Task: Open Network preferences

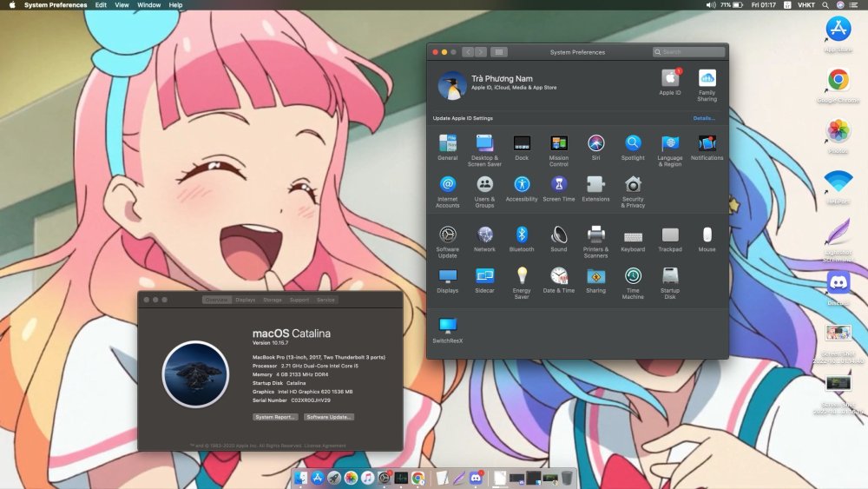Action: pos(484,239)
